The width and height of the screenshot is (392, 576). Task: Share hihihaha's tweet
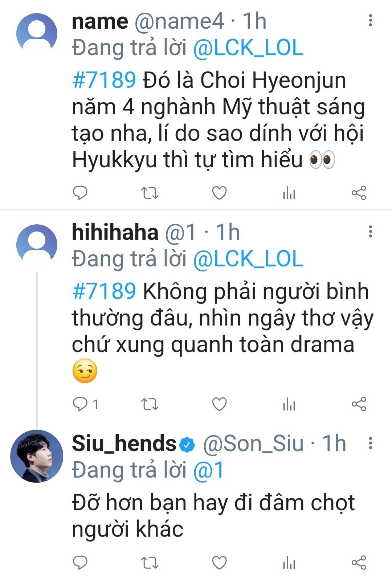click(359, 404)
